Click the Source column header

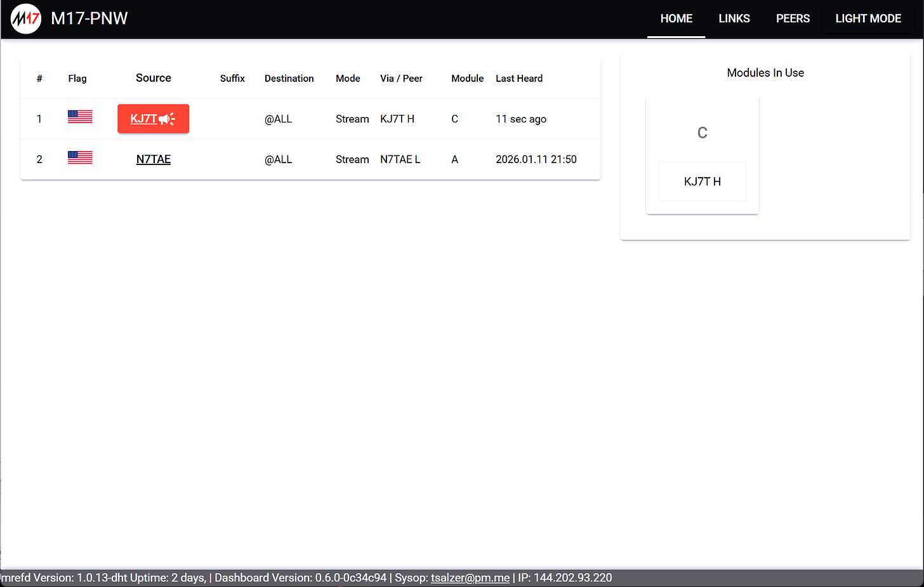tap(153, 78)
